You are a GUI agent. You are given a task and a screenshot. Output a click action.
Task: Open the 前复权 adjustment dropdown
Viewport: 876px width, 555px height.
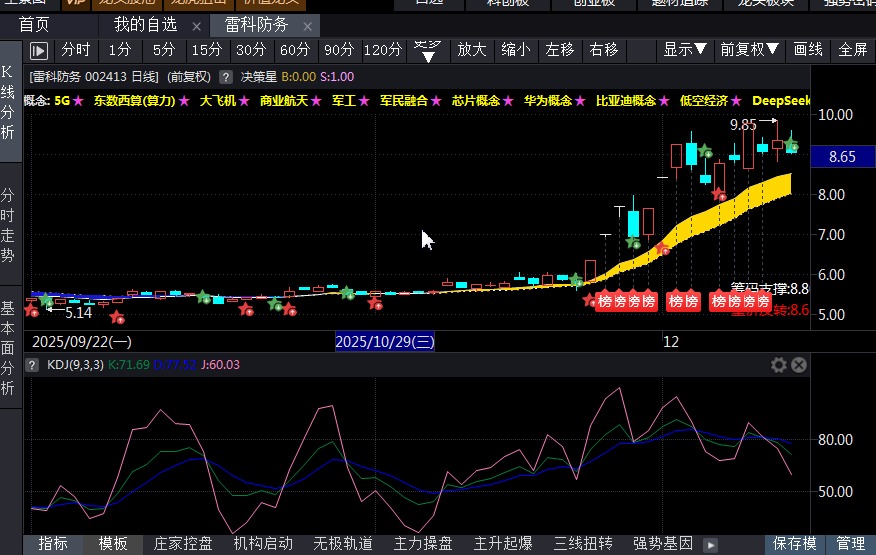coord(749,50)
